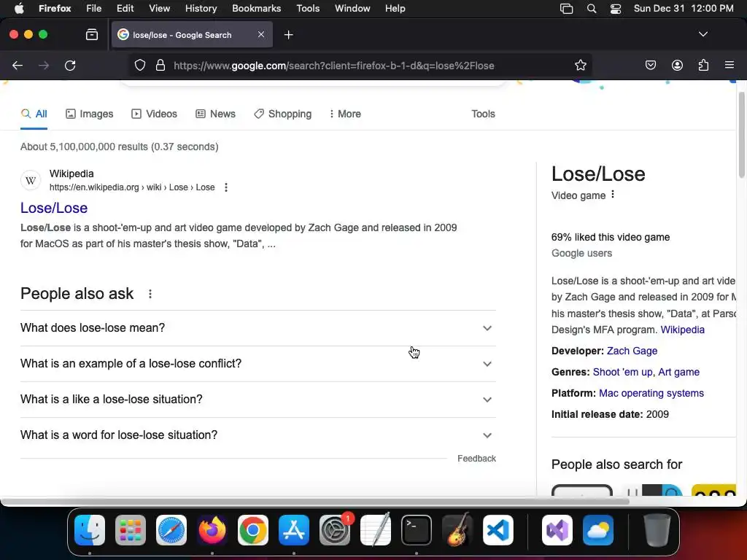Open the list all tabs chevron

(x=703, y=34)
